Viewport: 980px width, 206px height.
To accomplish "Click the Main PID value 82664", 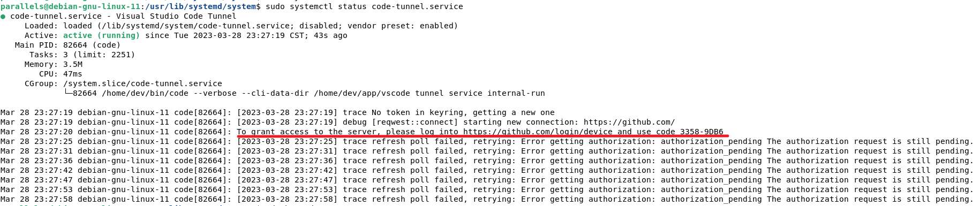I will (75, 45).
